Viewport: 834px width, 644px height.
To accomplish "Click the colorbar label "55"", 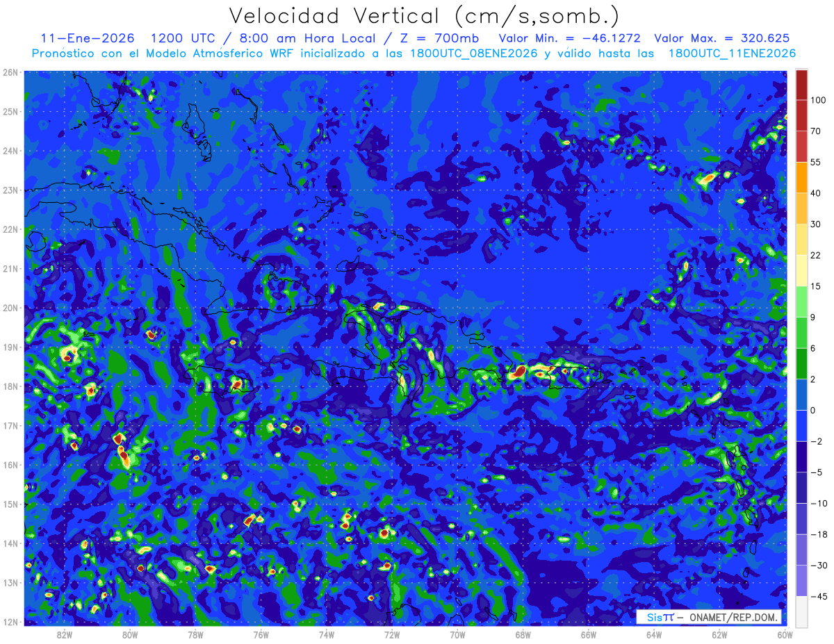I will (x=815, y=162).
